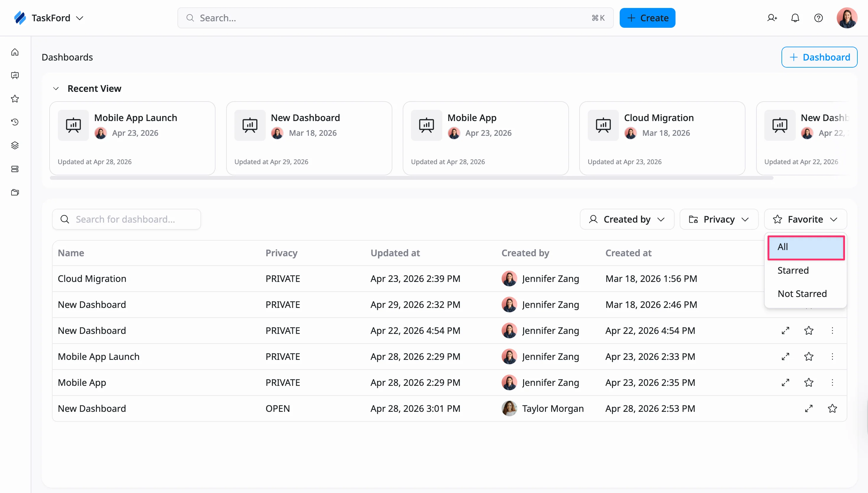Click the Created by column header
This screenshot has width=868, height=493.
(525, 253)
